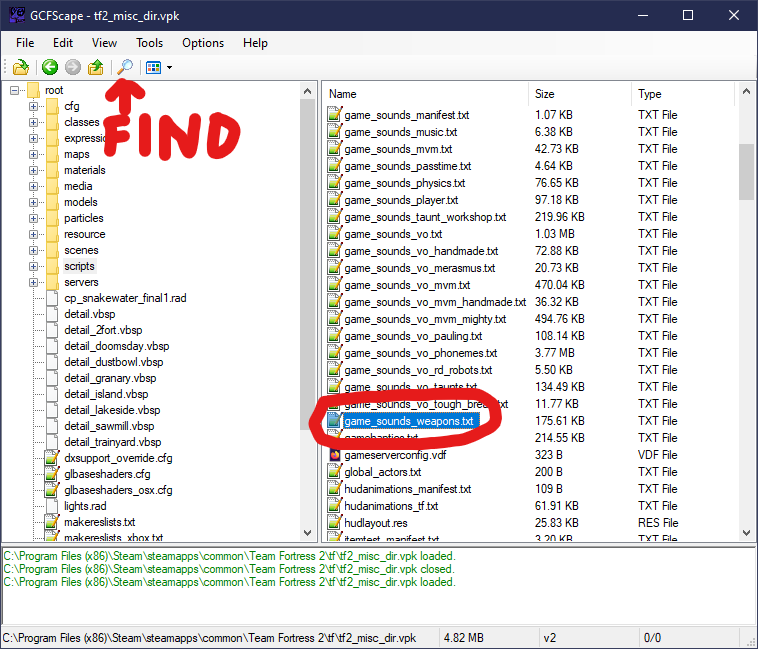
Task: Click icon of lights.rad
Action: (x=52, y=506)
